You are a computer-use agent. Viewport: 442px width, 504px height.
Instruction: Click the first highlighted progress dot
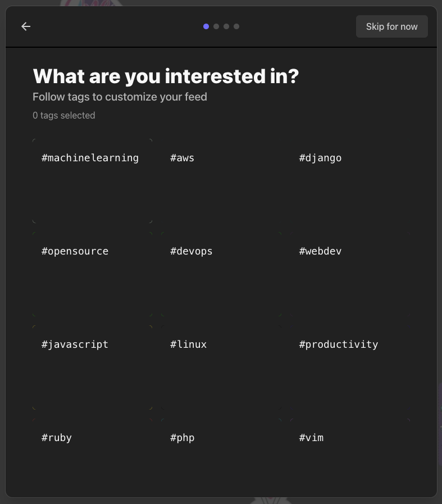(206, 26)
